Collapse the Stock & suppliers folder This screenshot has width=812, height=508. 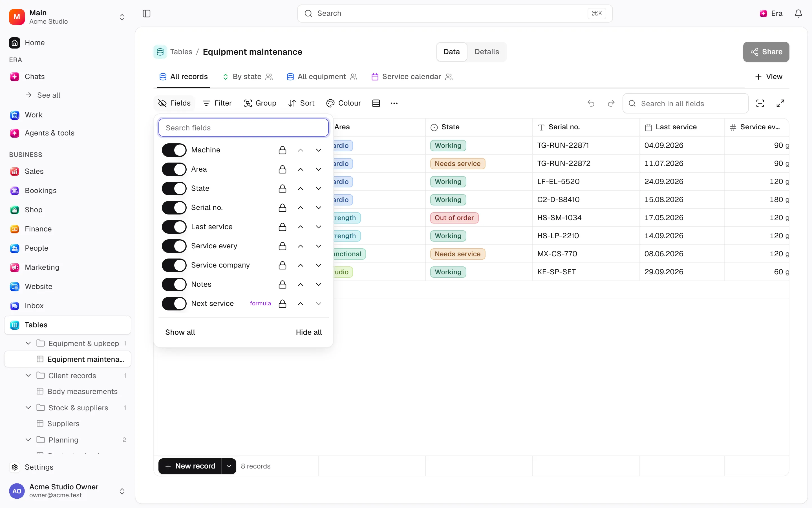28,408
